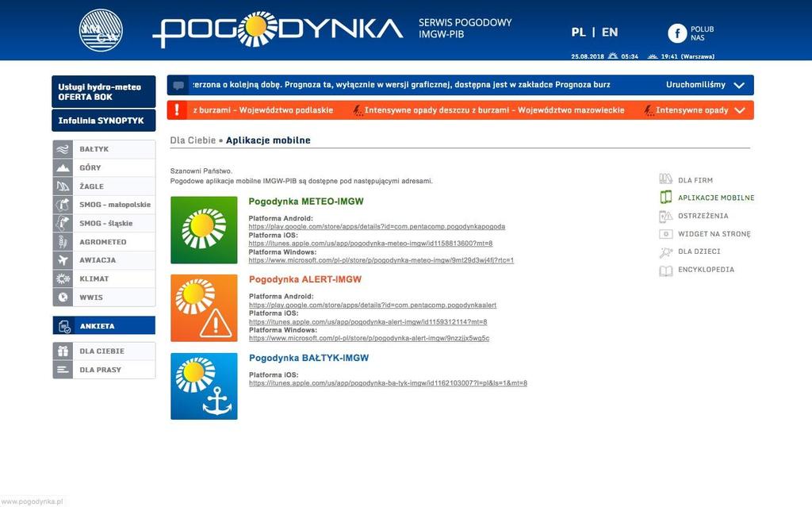Open the Facebook Polub nas icon
Viewport: 812px width, 507px height.
pyautogui.click(x=677, y=33)
